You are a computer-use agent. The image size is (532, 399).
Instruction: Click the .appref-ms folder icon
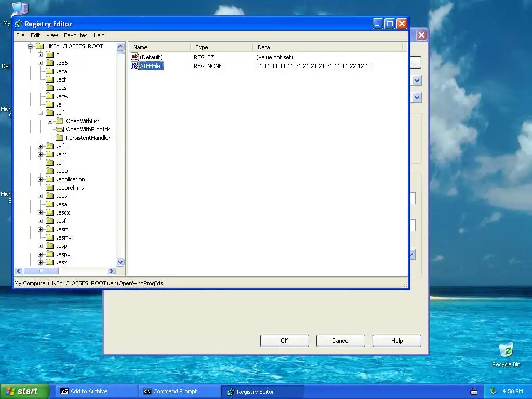coord(49,188)
